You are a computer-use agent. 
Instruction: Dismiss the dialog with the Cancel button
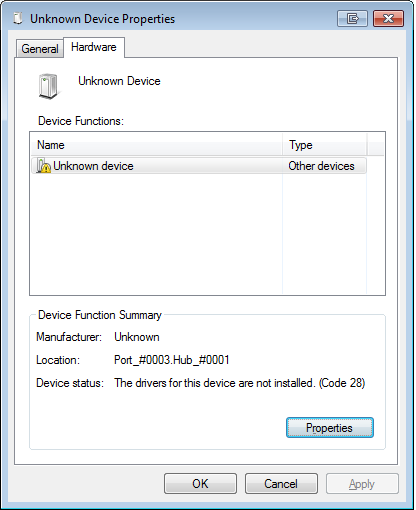point(281,484)
